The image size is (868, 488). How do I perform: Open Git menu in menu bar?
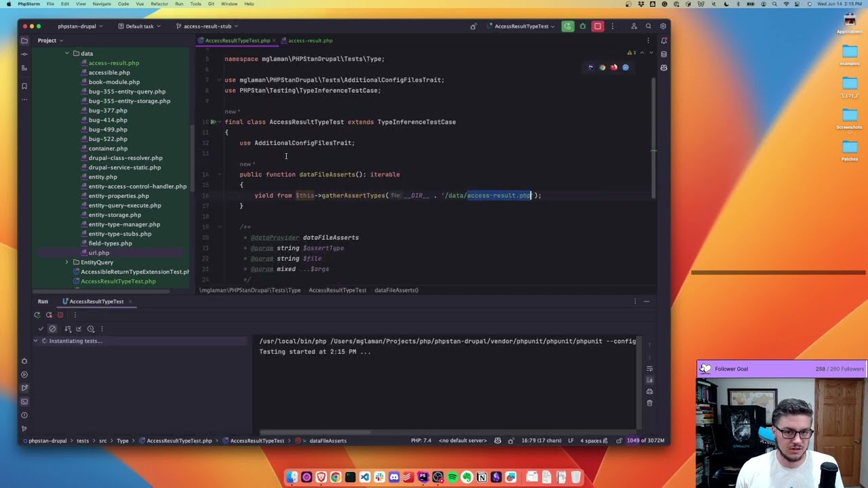212,4
